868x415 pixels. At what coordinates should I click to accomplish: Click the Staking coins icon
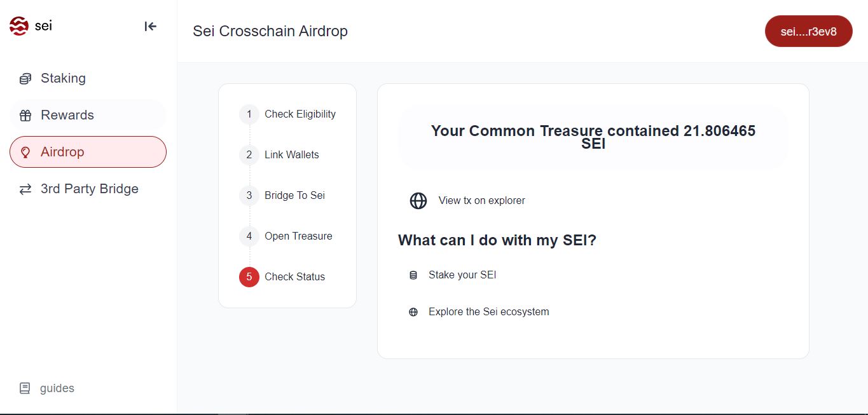click(25, 79)
